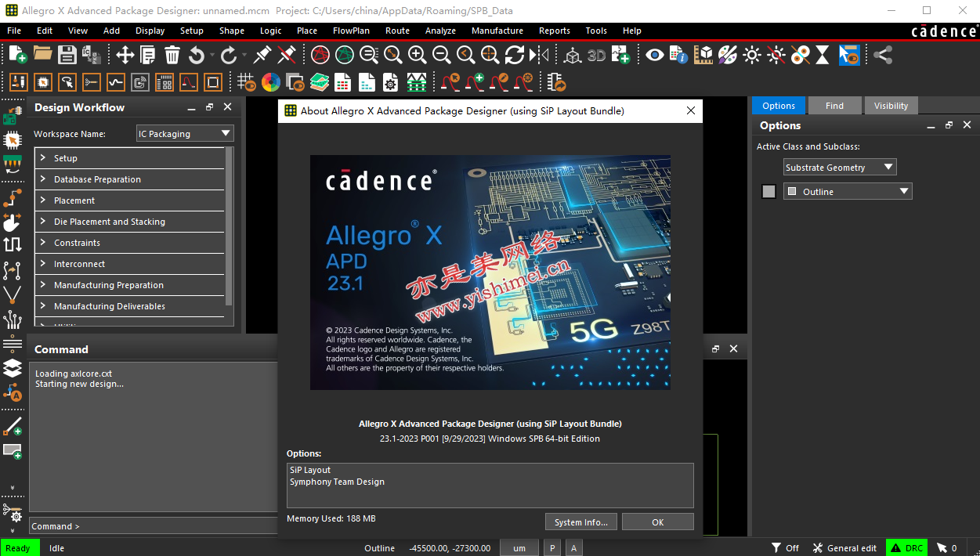Switch to the Find tab
Image resolution: width=980 pixels, height=556 pixels.
click(x=834, y=106)
